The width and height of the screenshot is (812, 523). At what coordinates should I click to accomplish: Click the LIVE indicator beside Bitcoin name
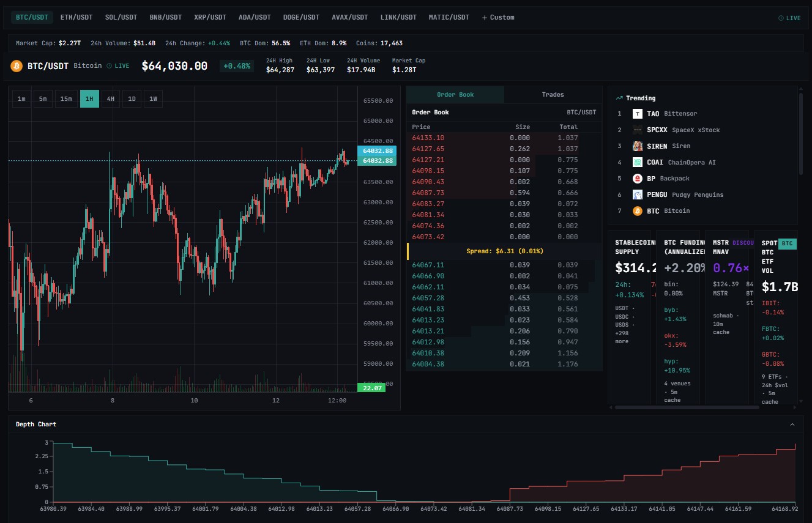(x=118, y=65)
